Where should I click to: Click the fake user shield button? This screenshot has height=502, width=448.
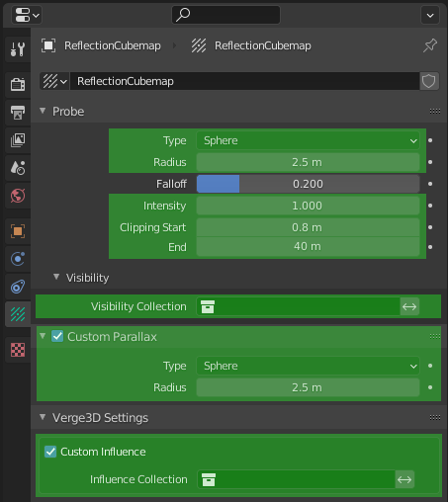[x=429, y=81]
